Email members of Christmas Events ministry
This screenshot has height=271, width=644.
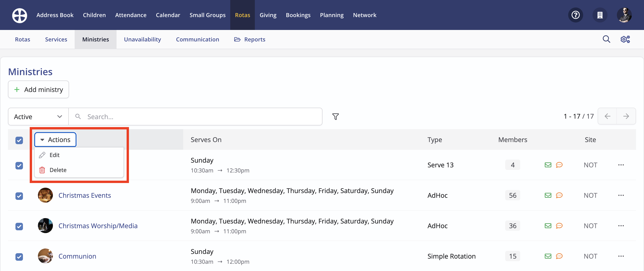548,195
